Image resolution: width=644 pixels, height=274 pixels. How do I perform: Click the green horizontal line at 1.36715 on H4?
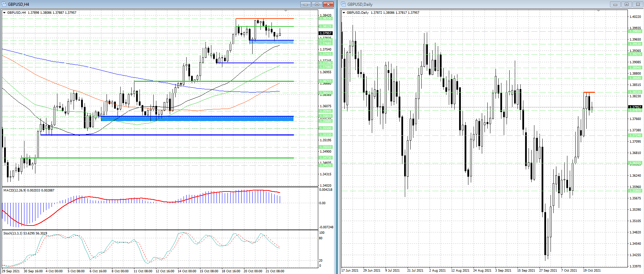coord(214,81)
